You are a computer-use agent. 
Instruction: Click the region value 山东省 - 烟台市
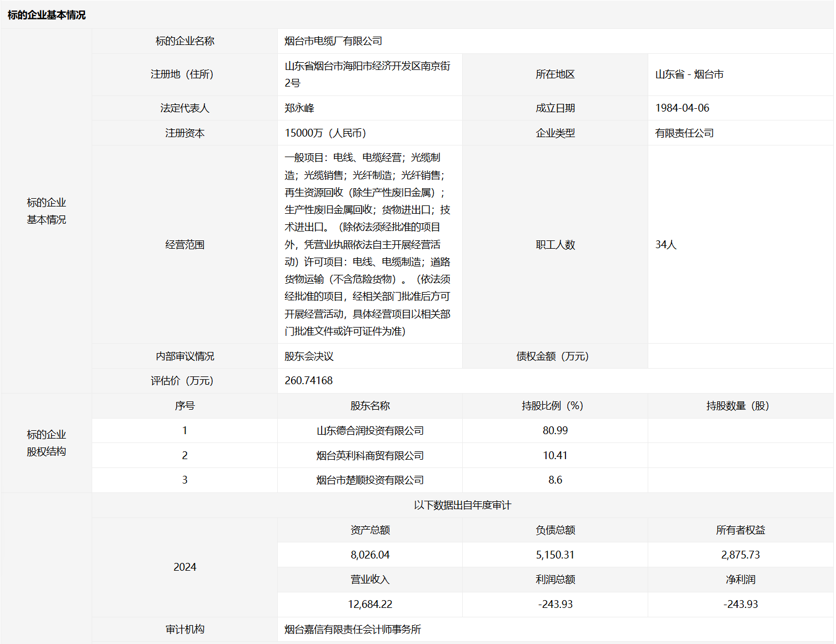689,74
